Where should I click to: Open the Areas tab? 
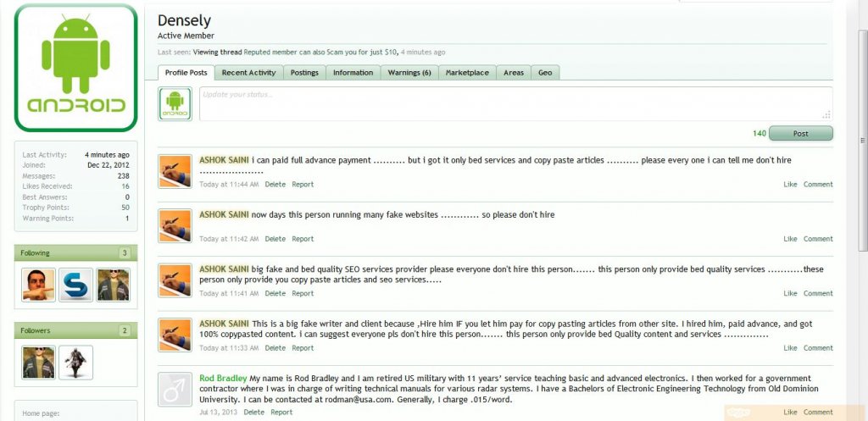coord(514,73)
